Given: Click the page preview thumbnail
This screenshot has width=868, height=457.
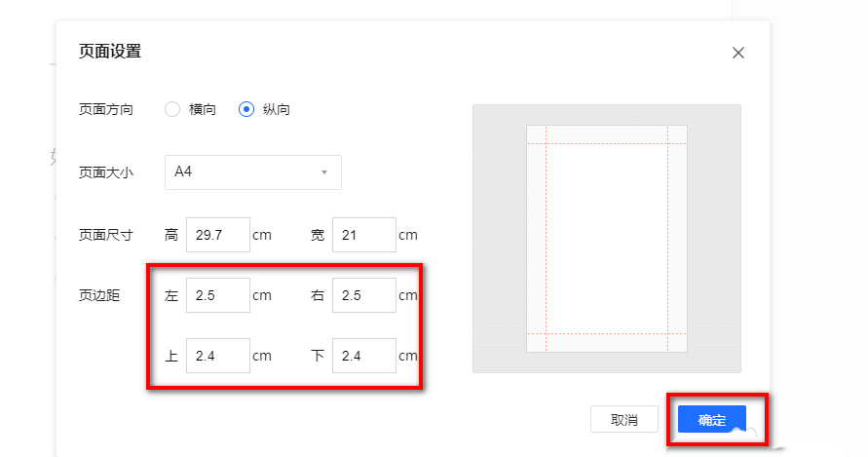Looking at the screenshot, I should coord(607,239).
